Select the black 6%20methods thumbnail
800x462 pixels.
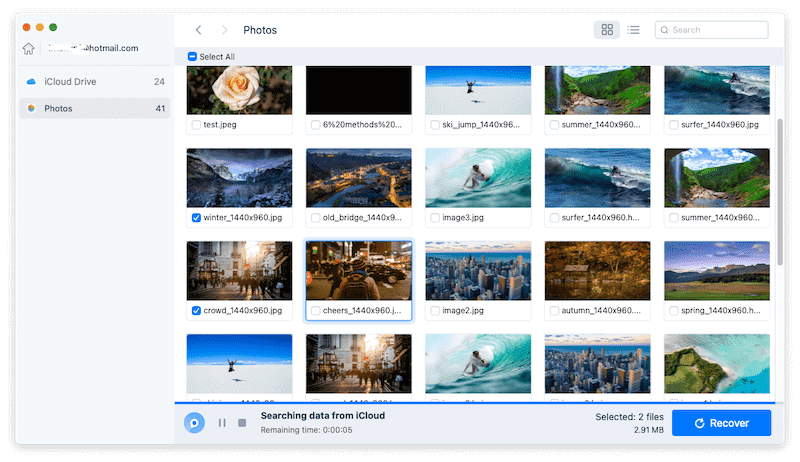[359, 90]
